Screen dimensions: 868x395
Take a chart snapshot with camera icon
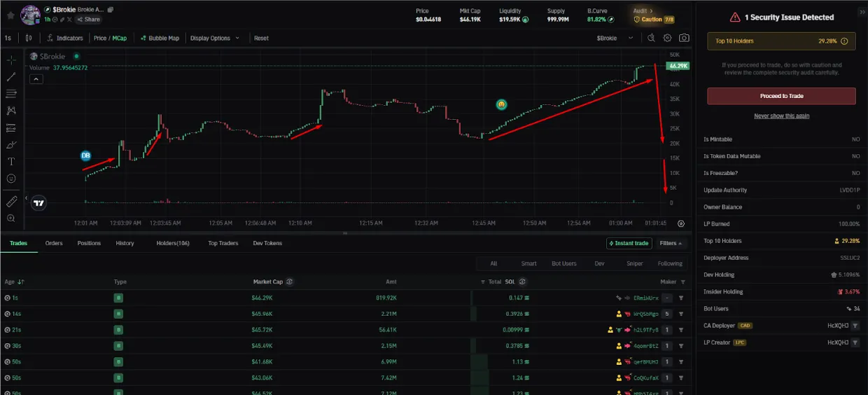point(684,38)
